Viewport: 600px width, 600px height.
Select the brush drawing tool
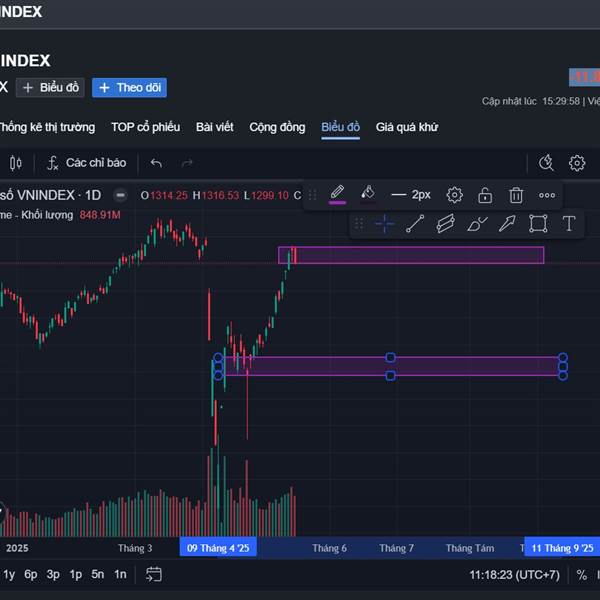(477, 224)
